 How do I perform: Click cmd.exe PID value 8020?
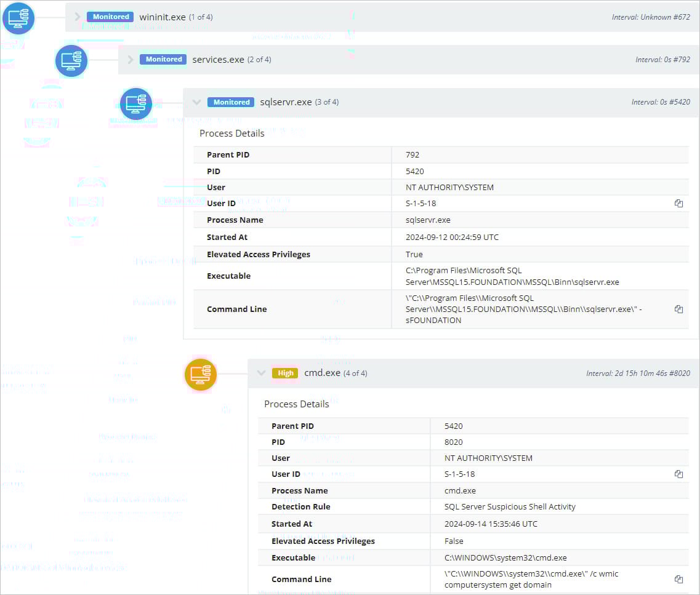[454, 442]
